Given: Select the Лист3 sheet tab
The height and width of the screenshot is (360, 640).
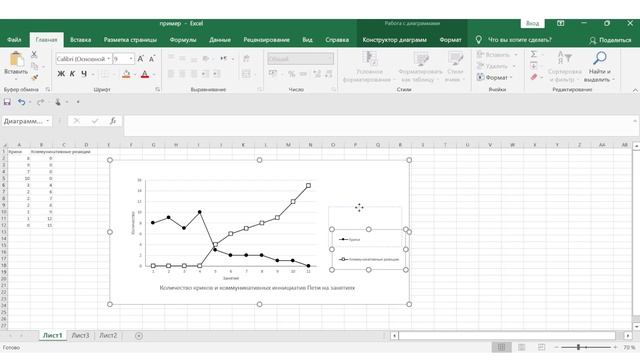Looking at the screenshot, I should 80,336.
